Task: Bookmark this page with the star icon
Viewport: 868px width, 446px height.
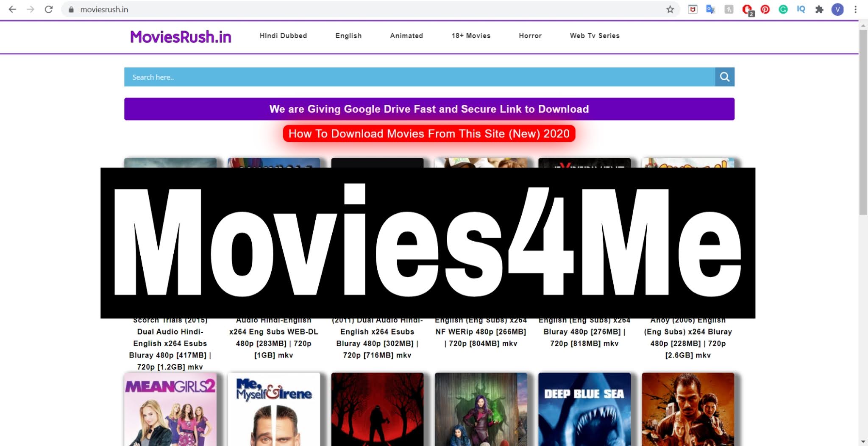Action: (x=670, y=9)
